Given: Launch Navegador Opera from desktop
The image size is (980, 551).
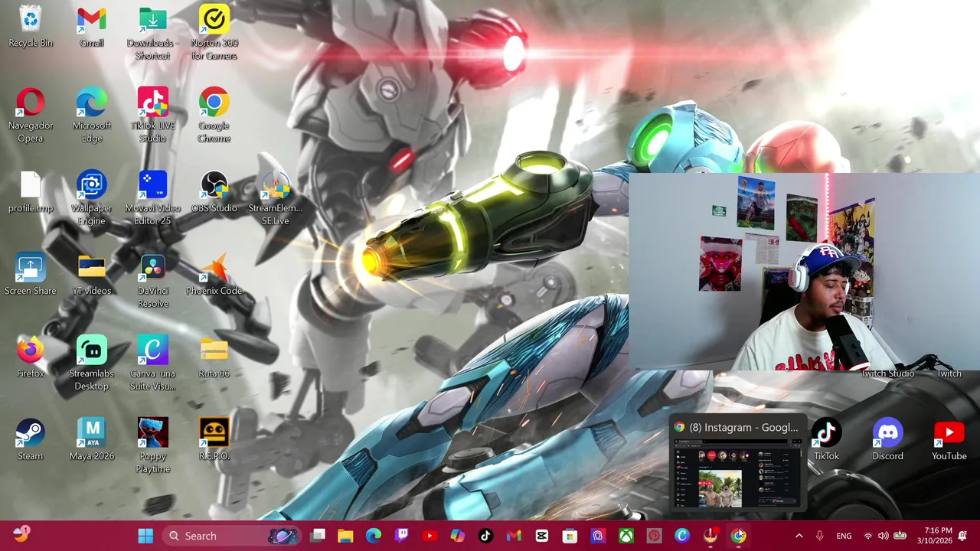Looking at the screenshot, I should tap(31, 116).
